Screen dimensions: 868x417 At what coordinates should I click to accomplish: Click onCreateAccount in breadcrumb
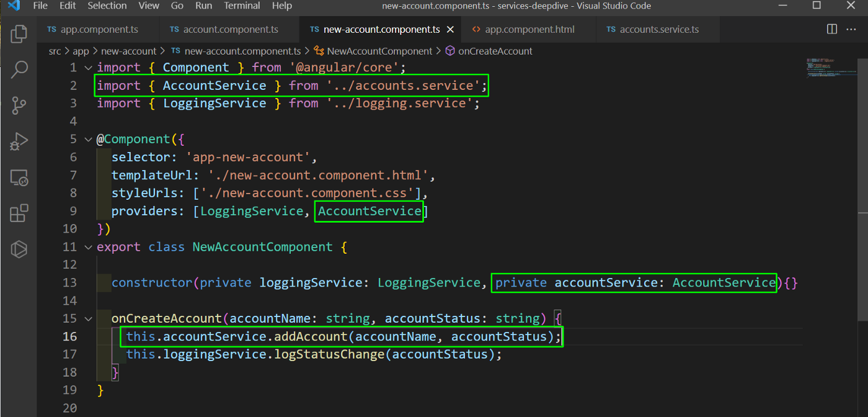495,51
